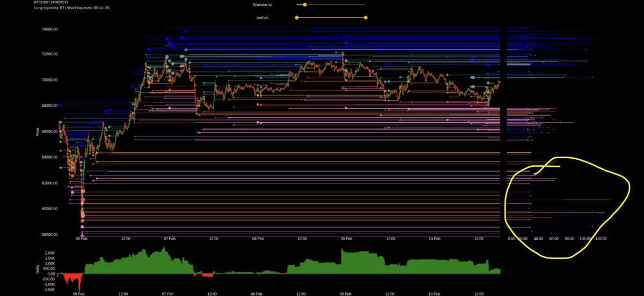Click the -500.00 delta axis tick
This screenshot has width=644, height=296.
click(49, 279)
